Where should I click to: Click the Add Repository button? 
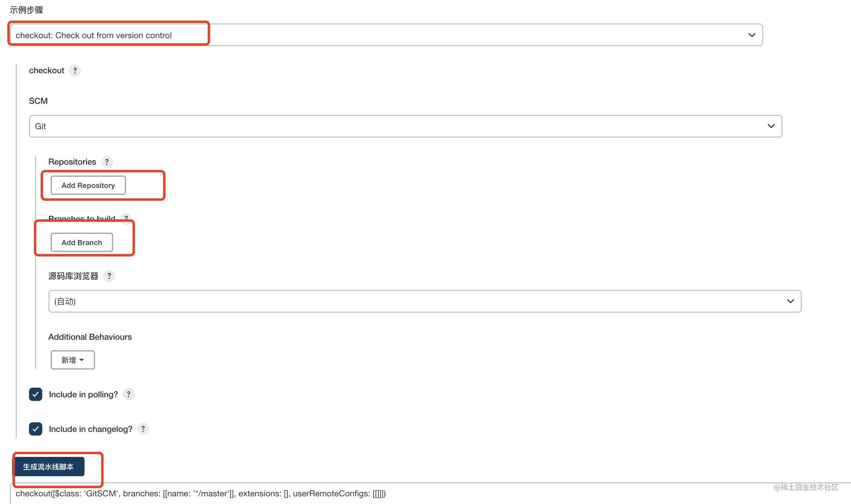coord(88,185)
